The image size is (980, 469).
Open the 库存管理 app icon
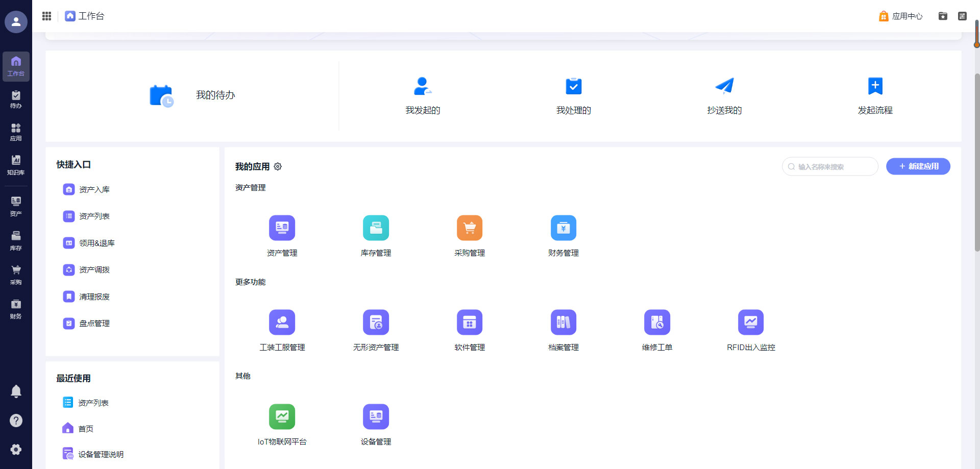pyautogui.click(x=376, y=228)
